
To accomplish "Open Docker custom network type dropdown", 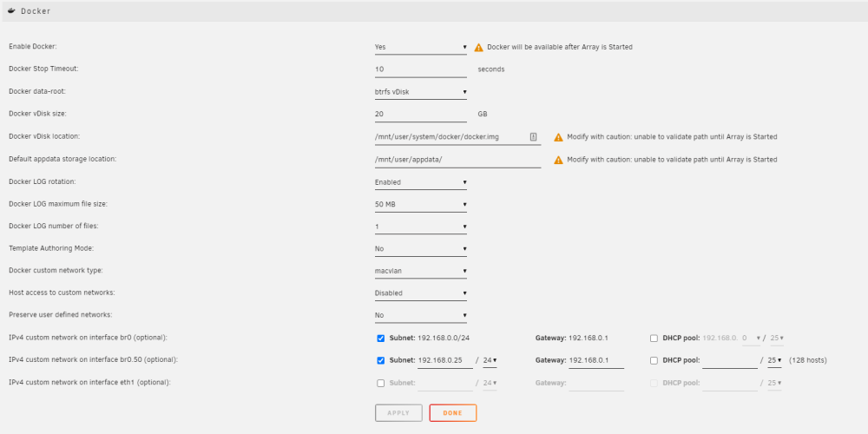I will click(x=421, y=271).
